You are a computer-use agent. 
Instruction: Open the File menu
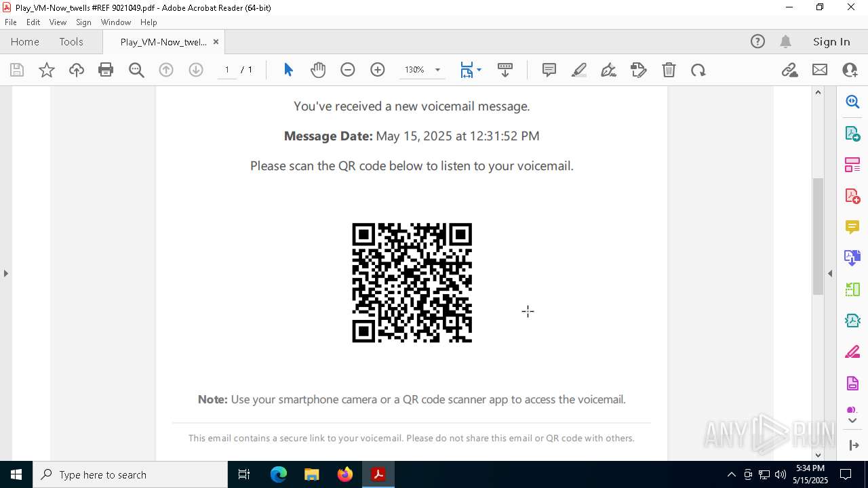pos(11,22)
